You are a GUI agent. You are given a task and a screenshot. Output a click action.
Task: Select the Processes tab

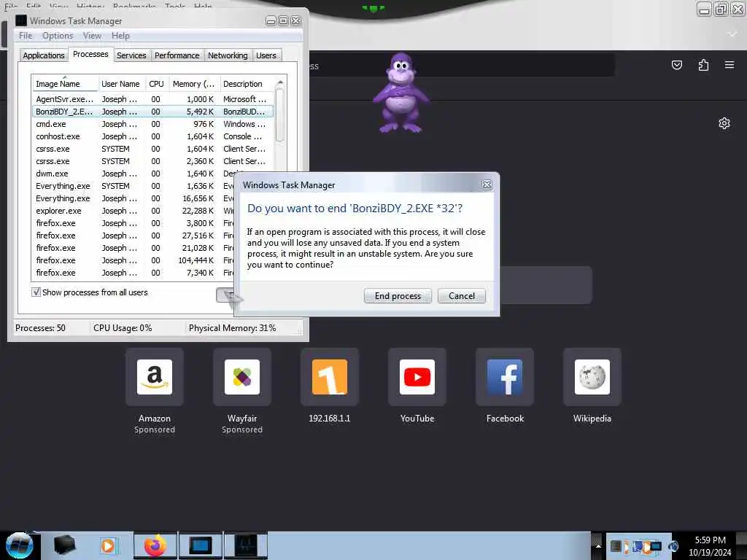point(90,54)
